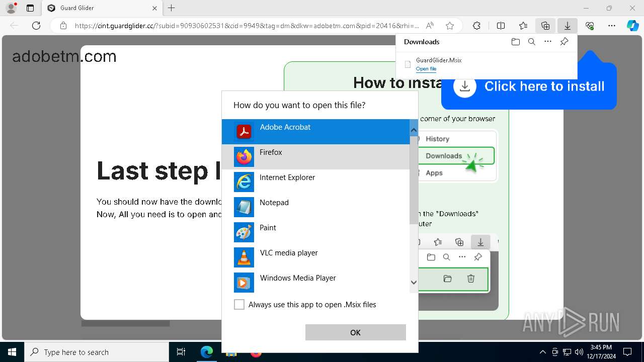Refresh the page in Edge
The height and width of the screenshot is (362, 644).
[36, 26]
